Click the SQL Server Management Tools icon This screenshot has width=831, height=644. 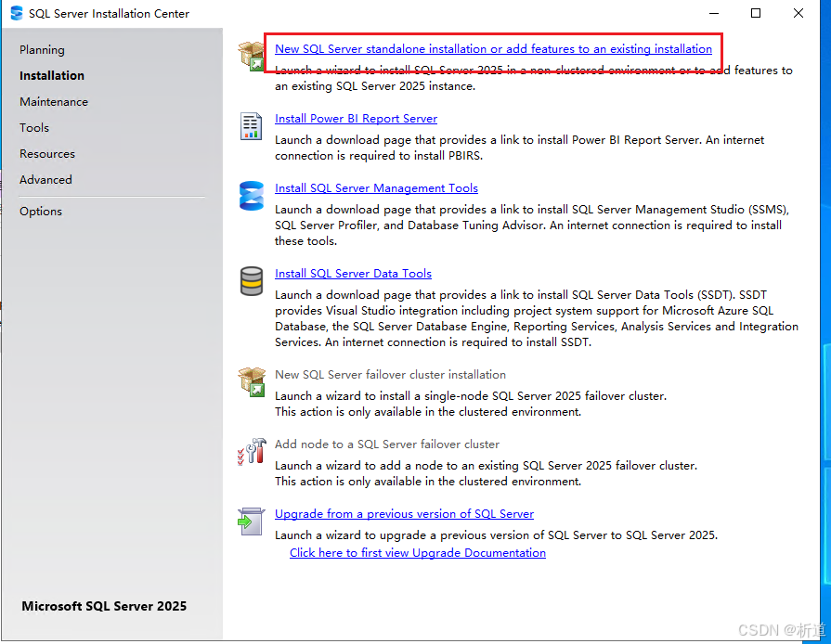pyautogui.click(x=251, y=196)
